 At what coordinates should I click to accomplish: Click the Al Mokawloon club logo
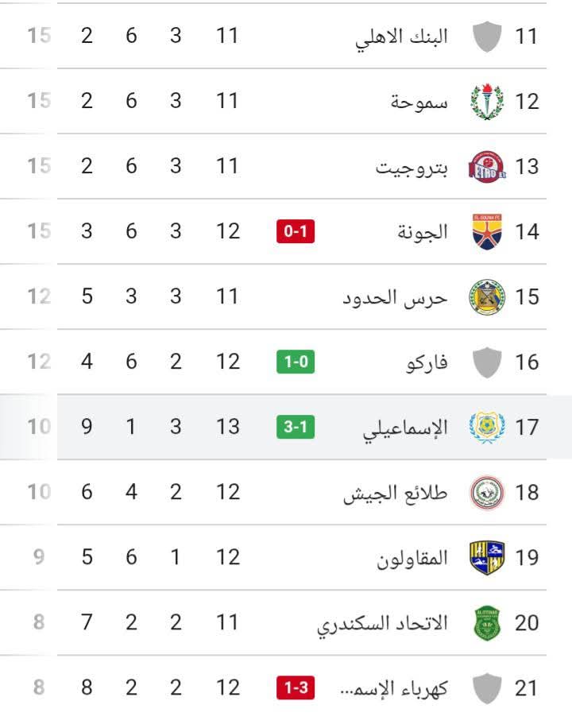coord(487,558)
